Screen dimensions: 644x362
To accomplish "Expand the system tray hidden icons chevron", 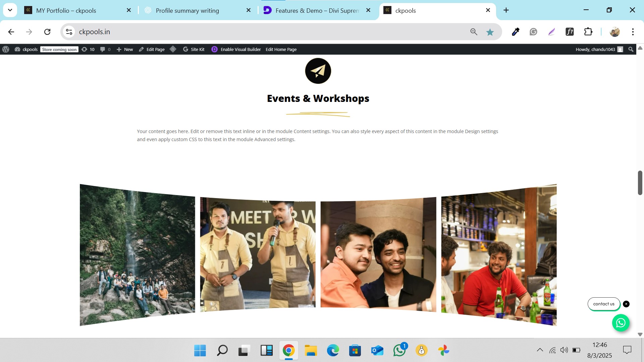I will click(x=540, y=350).
